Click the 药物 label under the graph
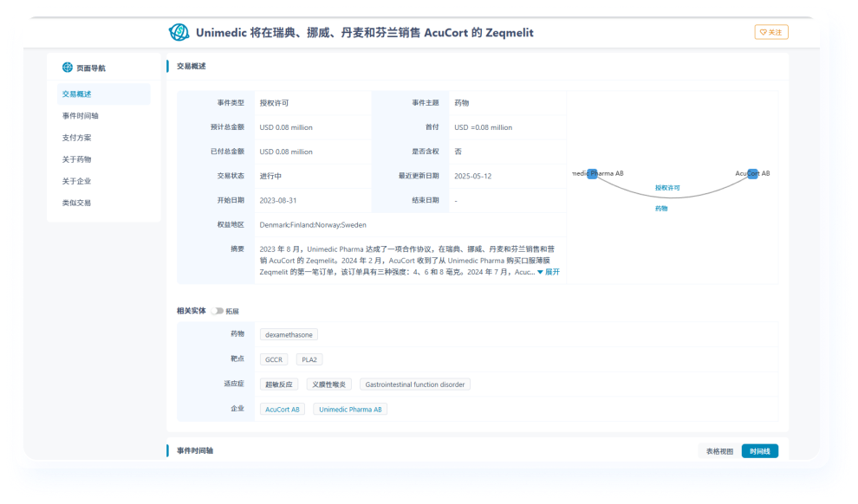Viewport: 858px width, 504px height. point(661,209)
